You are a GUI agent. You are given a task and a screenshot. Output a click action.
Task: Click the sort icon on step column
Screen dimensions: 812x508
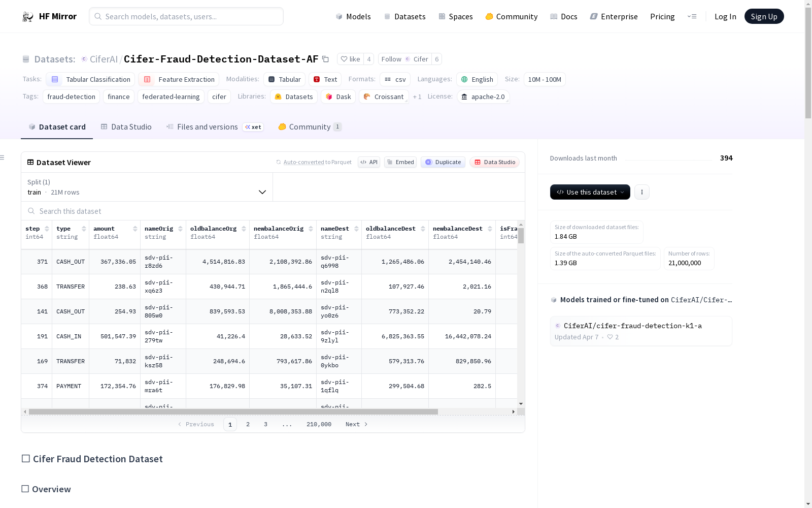47,229
